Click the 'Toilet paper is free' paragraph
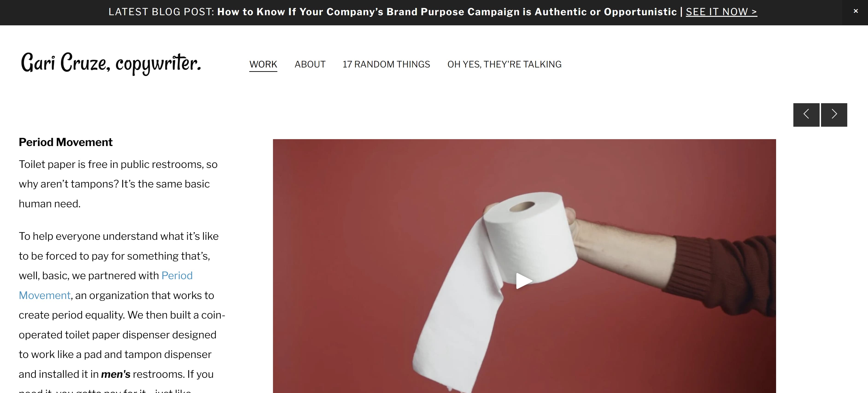868x393 pixels. coord(118,184)
